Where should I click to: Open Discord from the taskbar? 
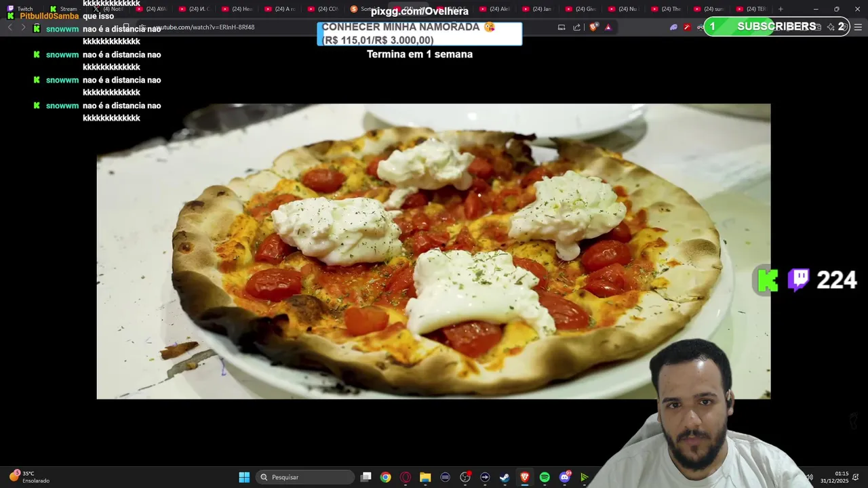(x=565, y=477)
